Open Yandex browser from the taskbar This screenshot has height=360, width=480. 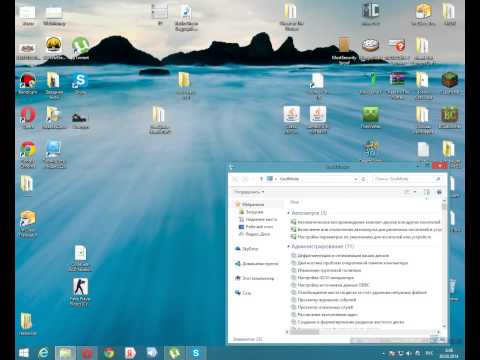tap(130, 353)
